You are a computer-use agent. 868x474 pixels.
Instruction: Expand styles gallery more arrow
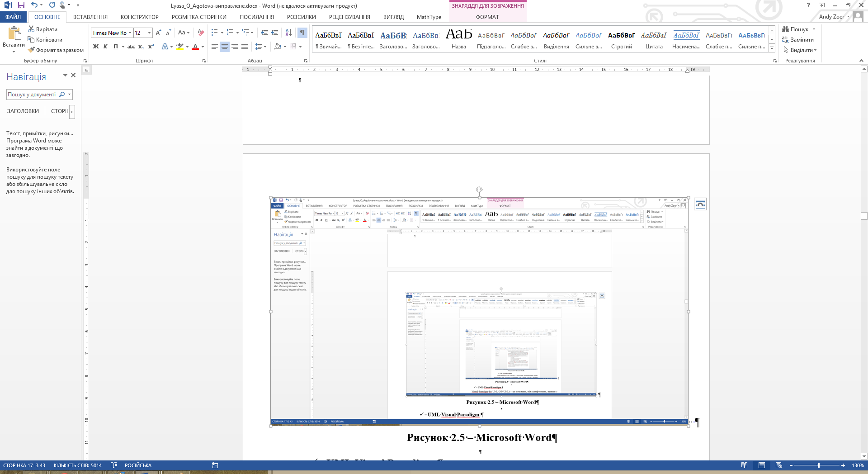point(772,48)
